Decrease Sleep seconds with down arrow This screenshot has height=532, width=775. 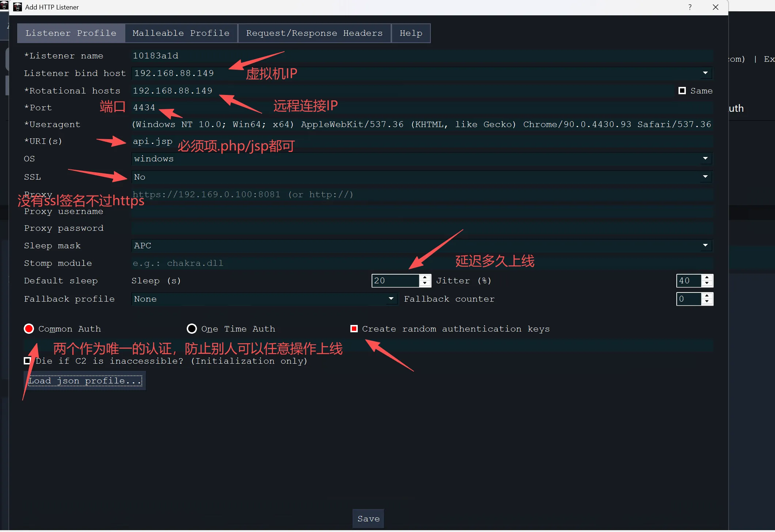click(x=425, y=284)
